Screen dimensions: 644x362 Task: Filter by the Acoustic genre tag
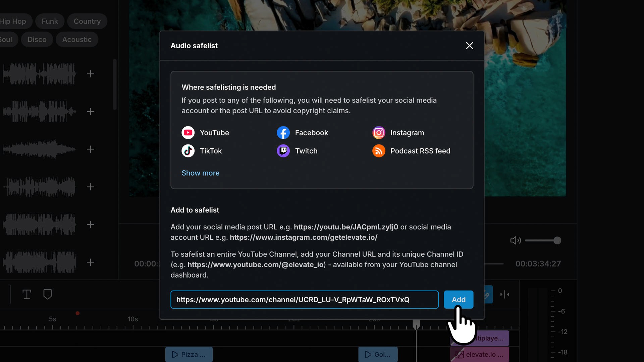[x=77, y=39]
